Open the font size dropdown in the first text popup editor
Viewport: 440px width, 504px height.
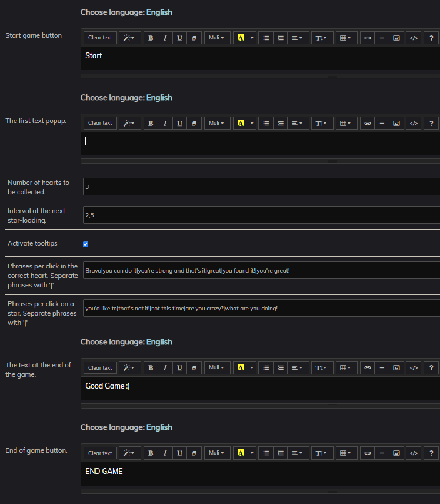322,124
